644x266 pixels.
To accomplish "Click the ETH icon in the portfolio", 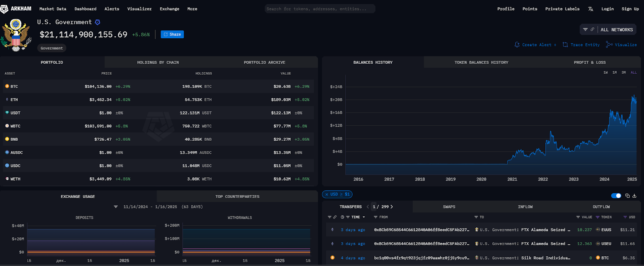I will click(7, 100).
